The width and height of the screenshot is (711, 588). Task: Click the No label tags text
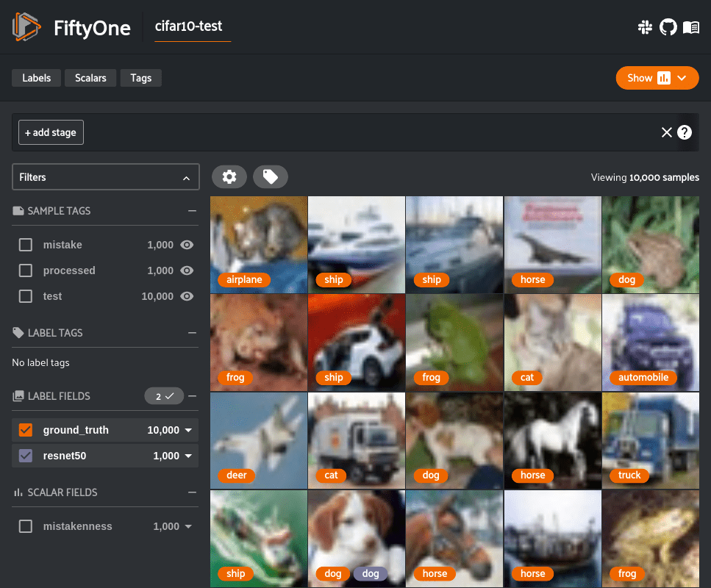41,362
